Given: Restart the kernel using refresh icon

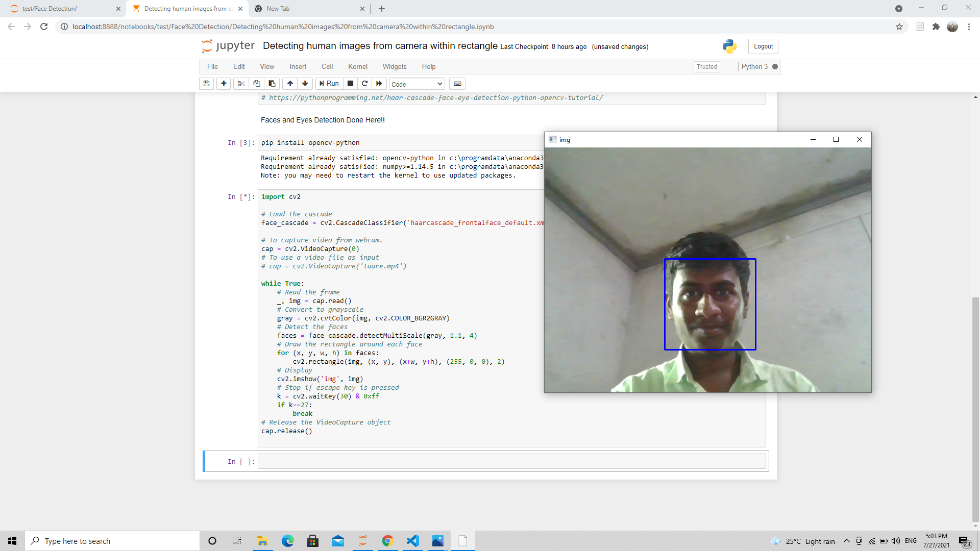Looking at the screenshot, I should pos(364,83).
